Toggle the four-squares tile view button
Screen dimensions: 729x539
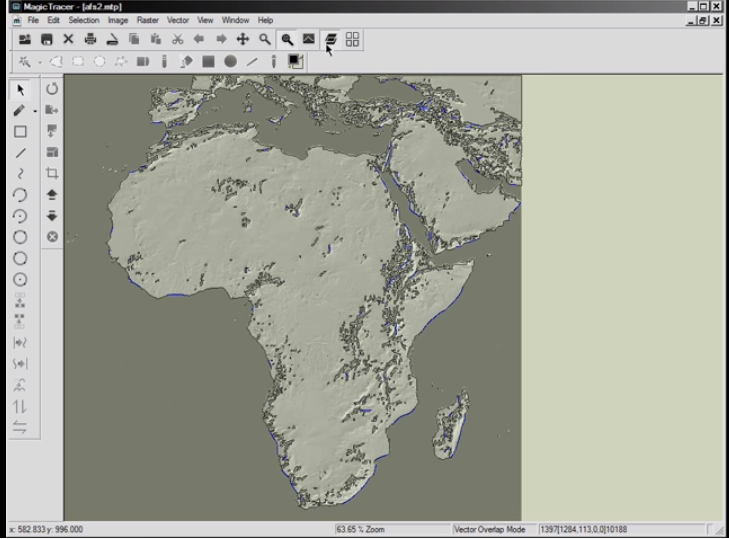(x=352, y=39)
